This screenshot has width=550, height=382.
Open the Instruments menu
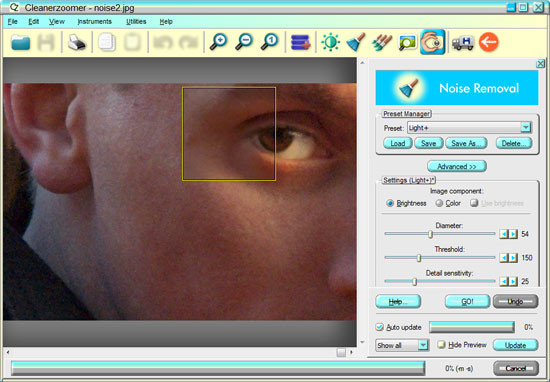coord(94,22)
